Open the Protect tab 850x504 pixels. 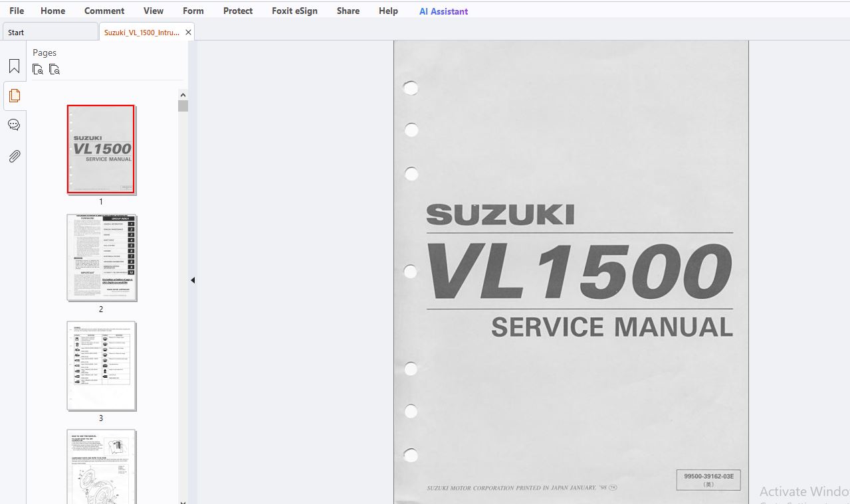pyautogui.click(x=238, y=11)
